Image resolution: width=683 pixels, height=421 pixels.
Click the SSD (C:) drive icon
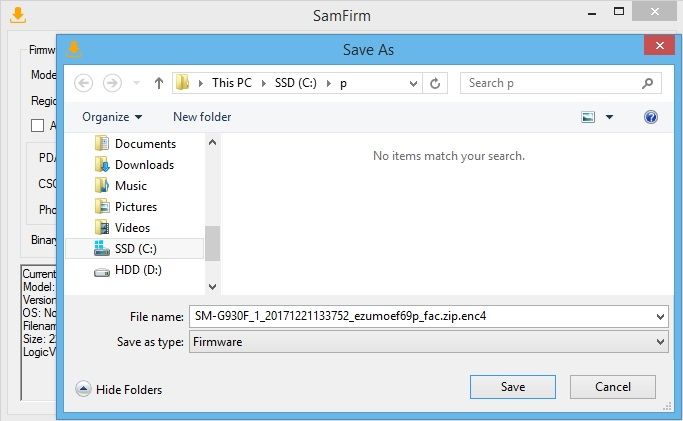101,248
